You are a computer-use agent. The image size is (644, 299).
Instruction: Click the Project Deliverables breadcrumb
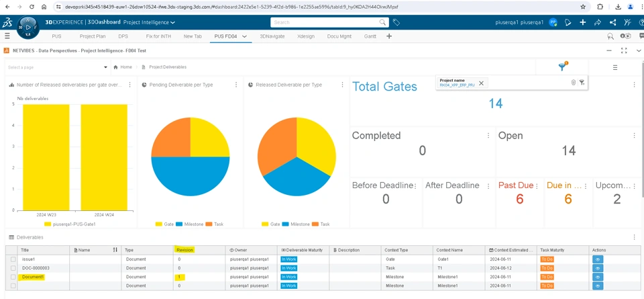pyautogui.click(x=168, y=67)
